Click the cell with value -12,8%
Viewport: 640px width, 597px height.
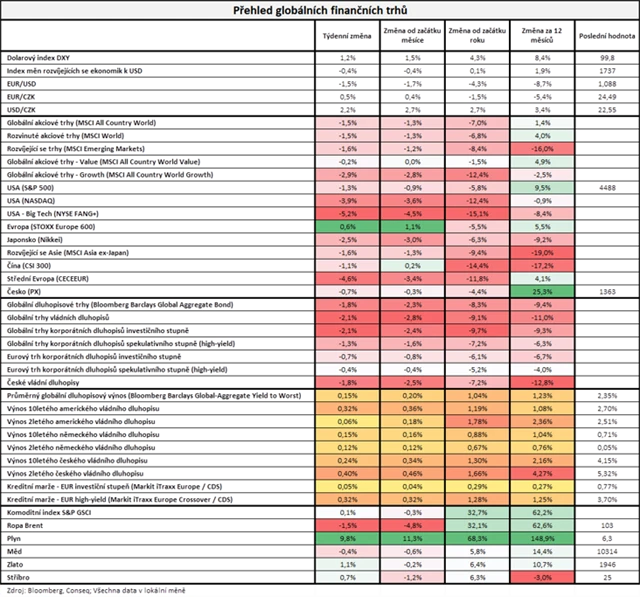(x=541, y=381)
